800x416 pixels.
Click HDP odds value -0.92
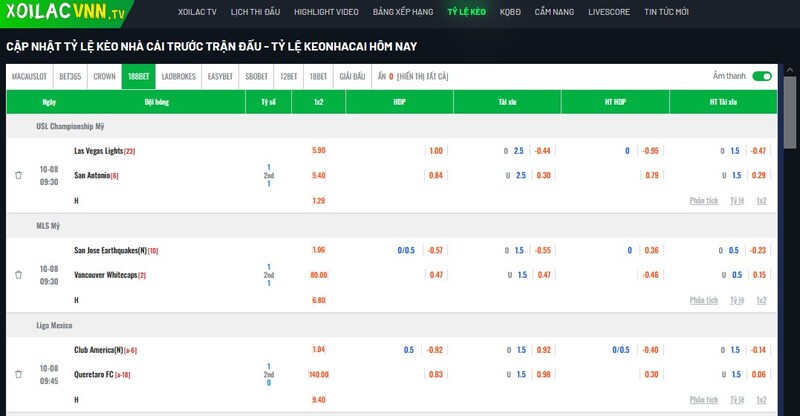pyautogui.click(x=435, y=350)
